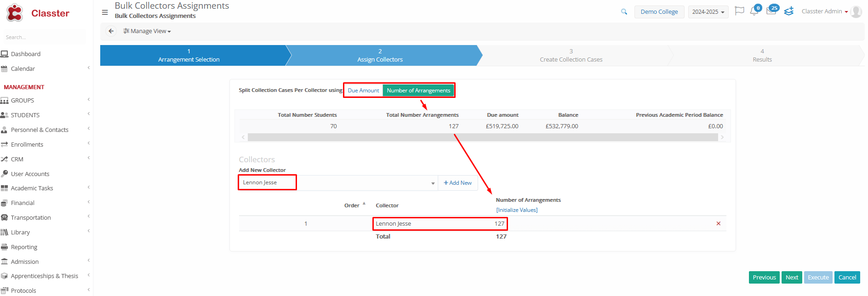The width and height of the screenshot is (868, 296).
Task: Open the notifications bell icon
Action: click(754, 11)
